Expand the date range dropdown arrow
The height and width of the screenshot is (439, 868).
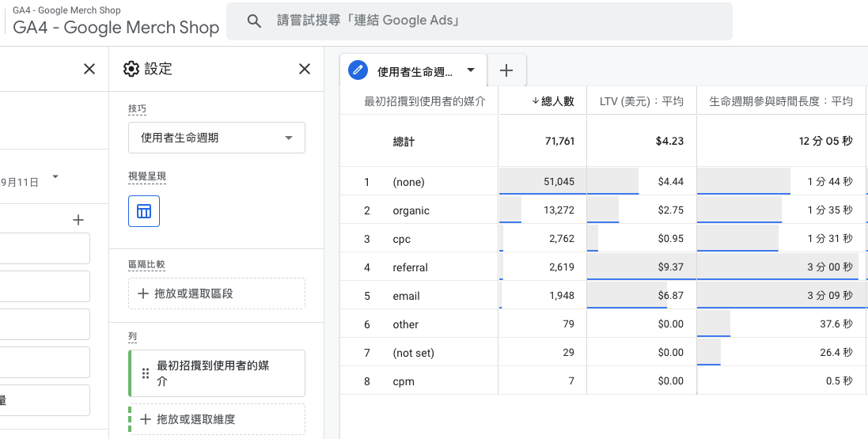click(x=55, y=177)
